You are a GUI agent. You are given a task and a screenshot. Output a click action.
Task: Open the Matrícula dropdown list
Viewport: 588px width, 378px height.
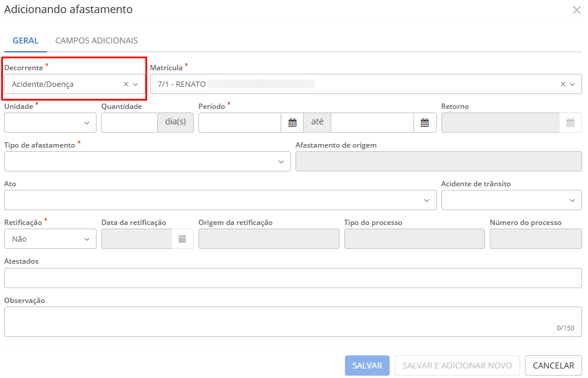(574, 84)
